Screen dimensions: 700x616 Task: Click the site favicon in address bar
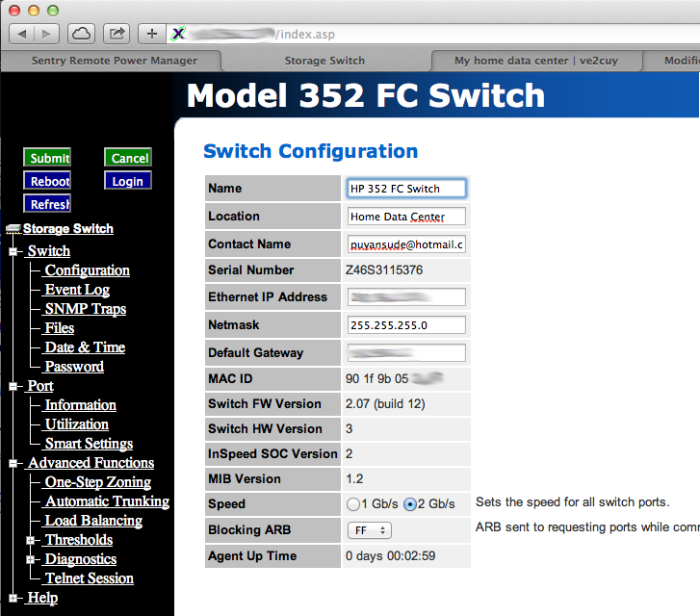(x=178, y=34)
